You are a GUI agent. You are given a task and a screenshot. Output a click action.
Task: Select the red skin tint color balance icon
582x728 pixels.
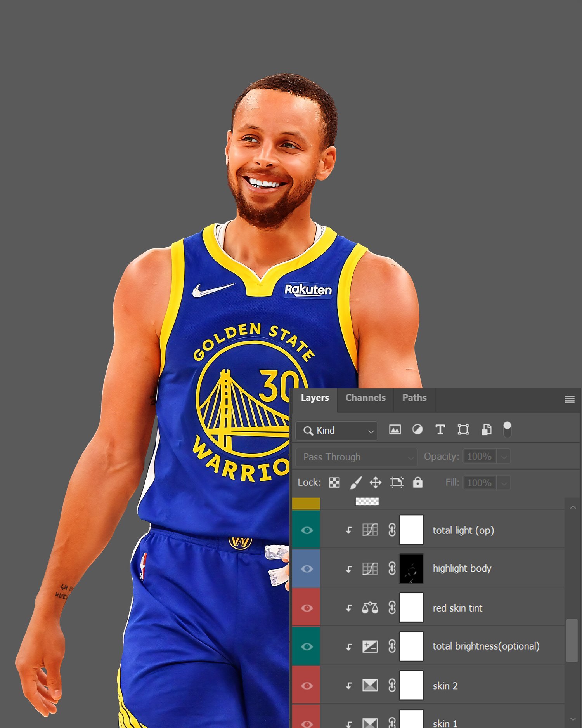click(x=370, y=608)
